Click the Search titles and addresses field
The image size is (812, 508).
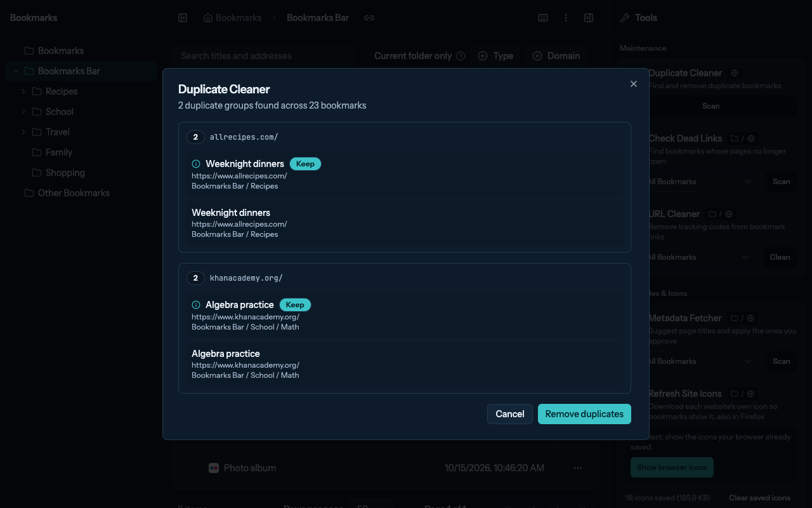tap(264, 56)
